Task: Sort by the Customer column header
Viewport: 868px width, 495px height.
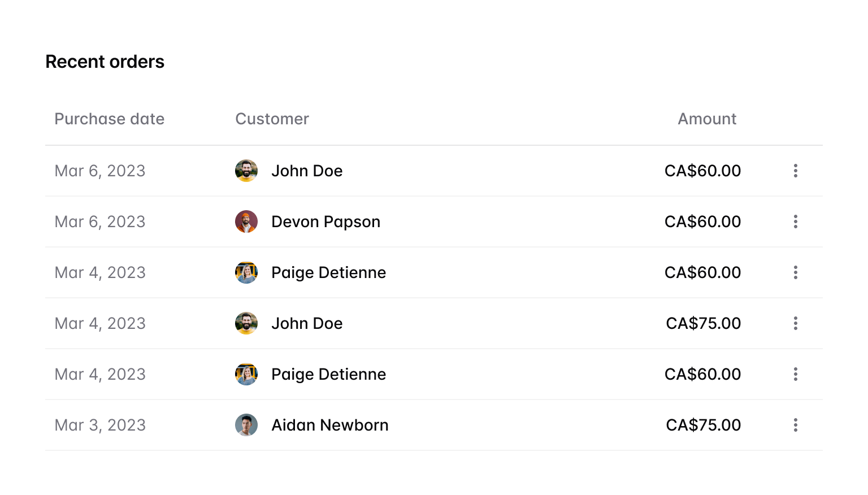Action: point(272,119)
